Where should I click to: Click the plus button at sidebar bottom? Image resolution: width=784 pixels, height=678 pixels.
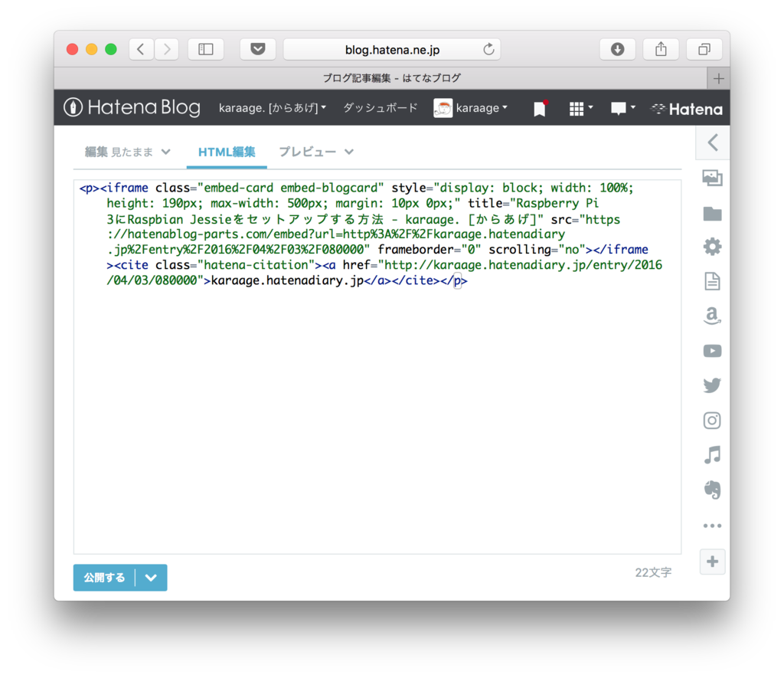tap(713, 562)
